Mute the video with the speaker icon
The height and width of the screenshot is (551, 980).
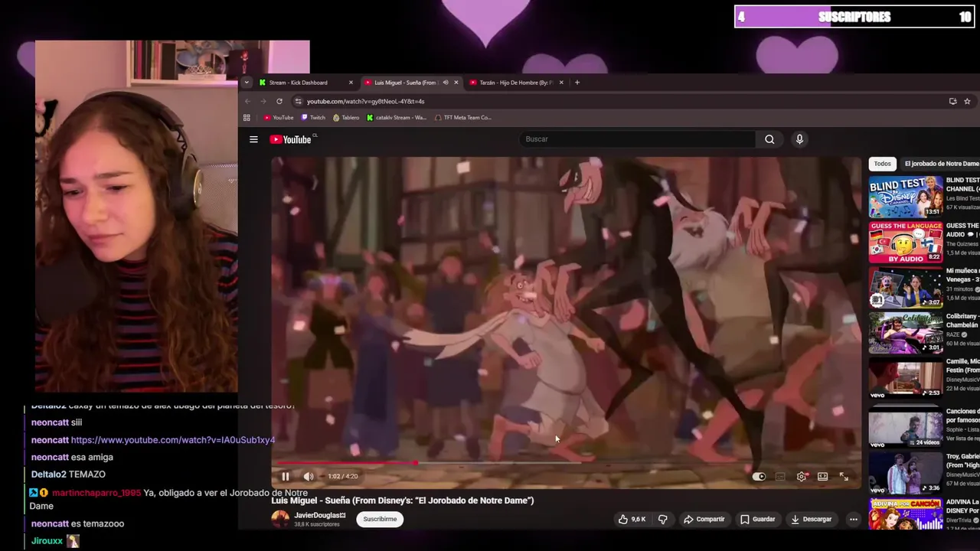[x=309, y=476]
